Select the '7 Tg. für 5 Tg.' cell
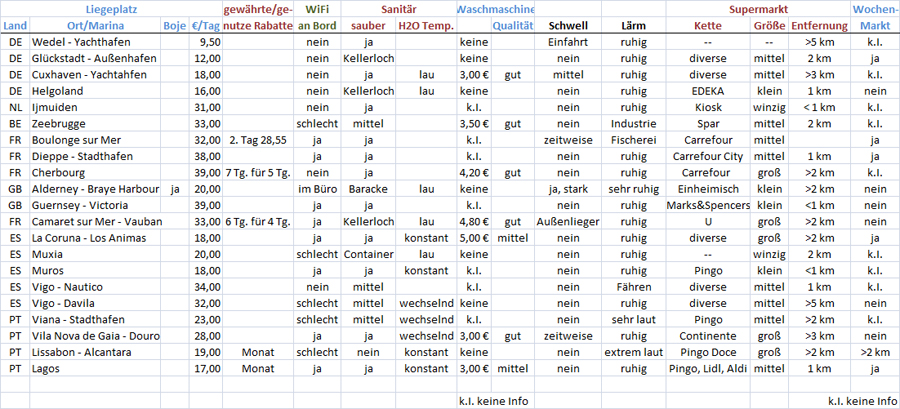 pos(258,172)
